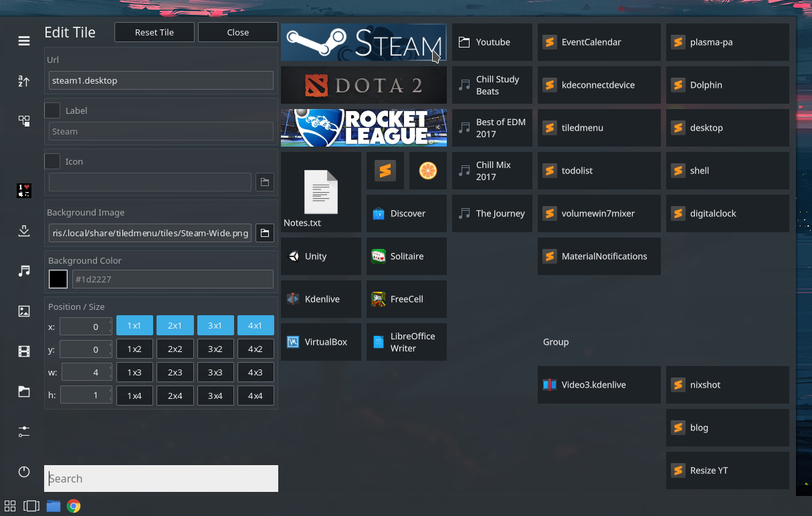
Task: Click the orange fruit icon tile
Action: [428, 171]
